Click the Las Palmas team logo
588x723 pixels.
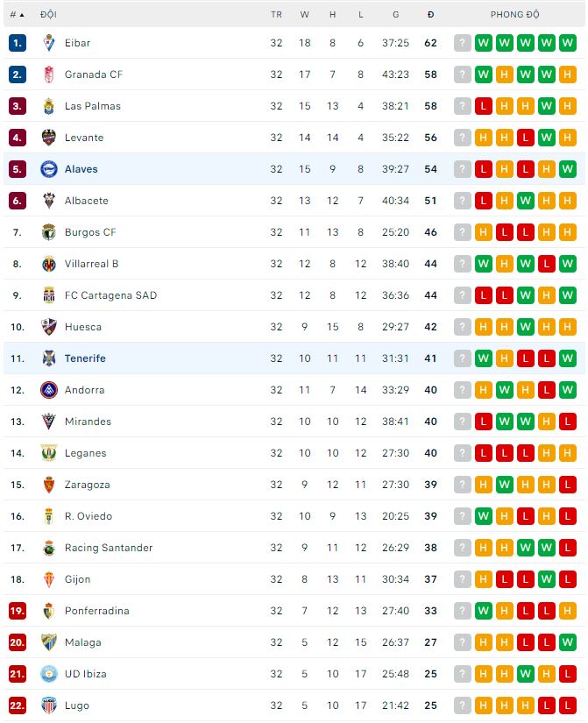48,106
